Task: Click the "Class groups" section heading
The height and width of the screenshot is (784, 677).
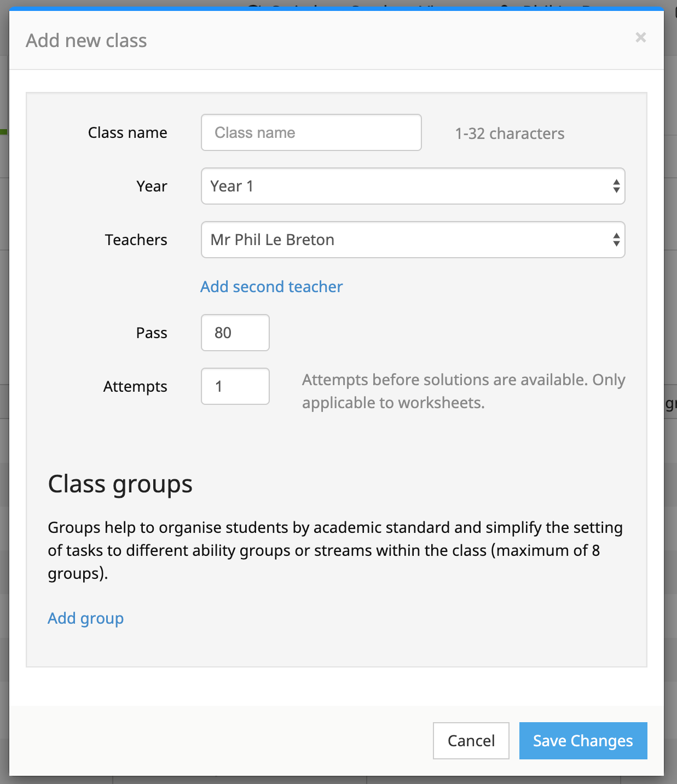Action: coord(120,484)
